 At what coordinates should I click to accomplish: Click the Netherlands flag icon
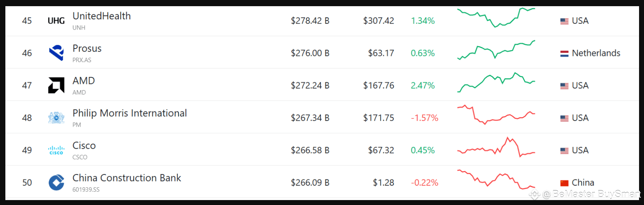[564, 54]
